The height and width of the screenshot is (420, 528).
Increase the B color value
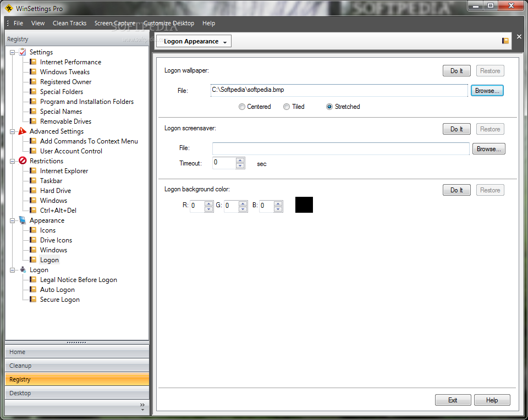(x=278, y=203)
